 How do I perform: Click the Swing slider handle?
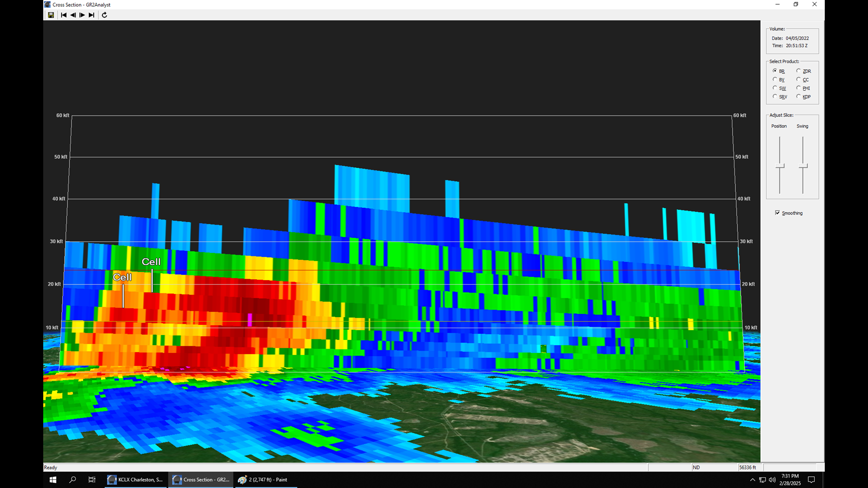(803, 166)
